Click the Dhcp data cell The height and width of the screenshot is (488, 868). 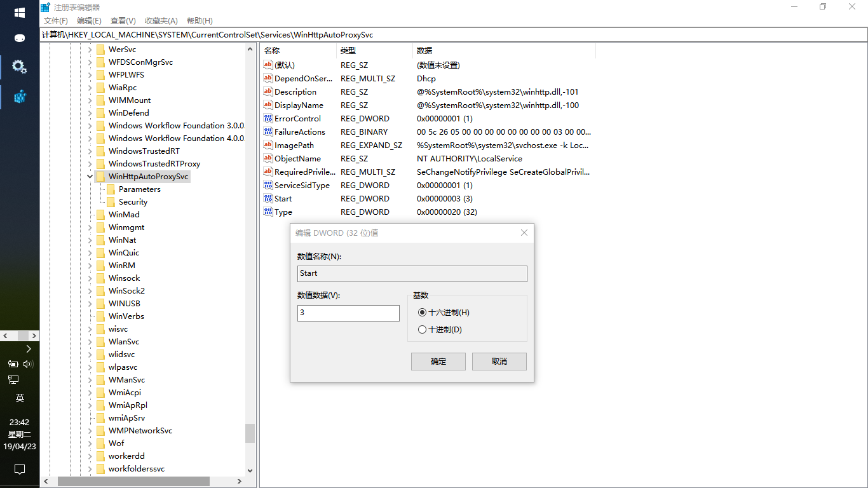click(x=426, y=79)
